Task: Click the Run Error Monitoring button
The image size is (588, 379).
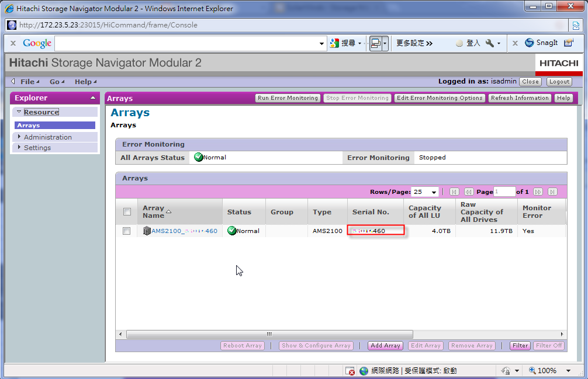Action: click(x=288, y=98)
